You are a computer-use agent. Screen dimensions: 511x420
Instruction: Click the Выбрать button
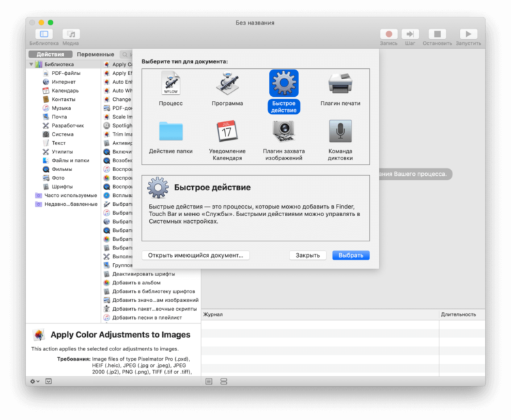(351, 255)
